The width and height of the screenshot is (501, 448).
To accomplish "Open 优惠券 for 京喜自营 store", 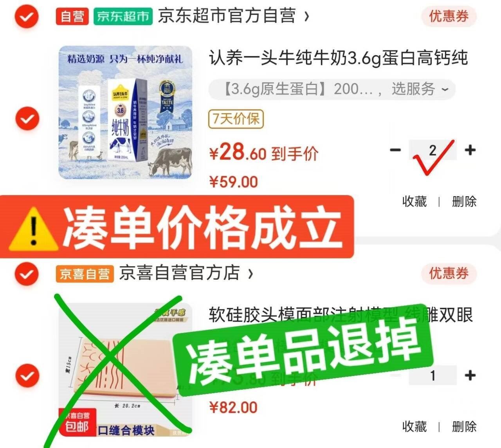I will (x=449, y=273).
